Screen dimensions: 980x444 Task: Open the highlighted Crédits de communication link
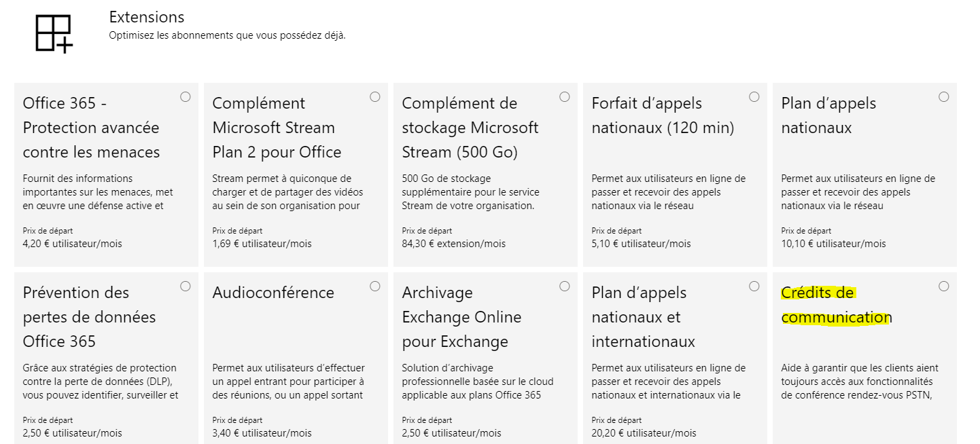[x=837, y=305]
